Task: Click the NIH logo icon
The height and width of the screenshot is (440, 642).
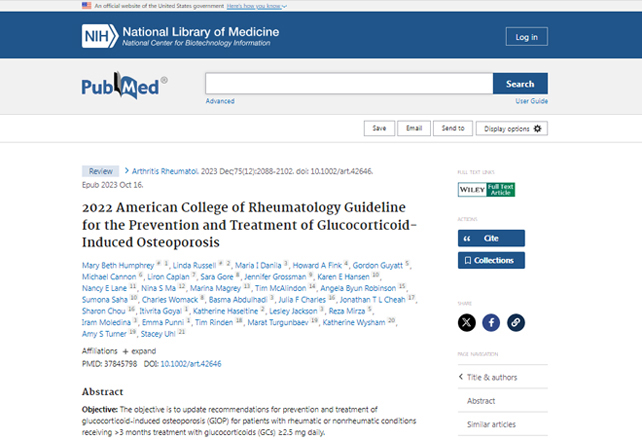Action: tap(99, 36)
